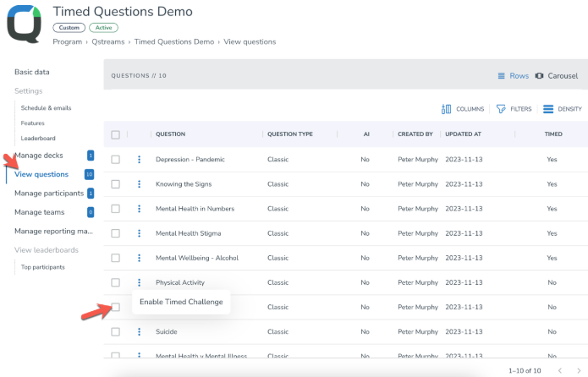The width and height of the screenshot is (588, 377).
Task: Open row menu for Physical Activity
Action: [139, 282]
